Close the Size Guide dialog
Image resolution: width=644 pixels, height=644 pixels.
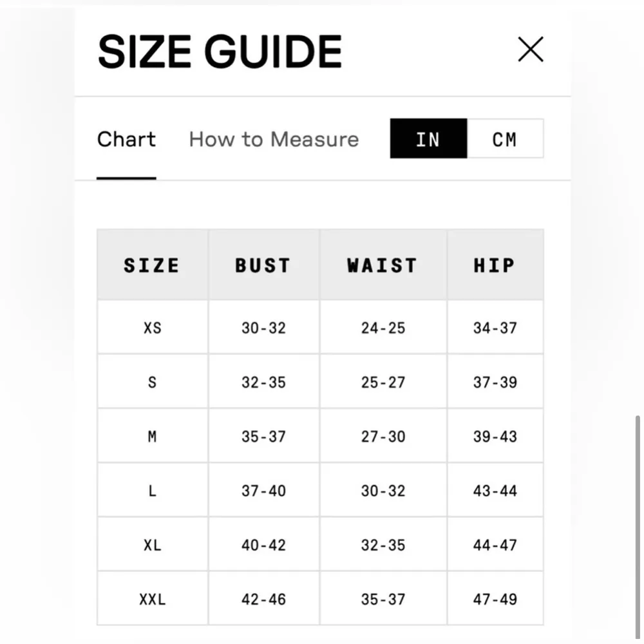[531, 50]
